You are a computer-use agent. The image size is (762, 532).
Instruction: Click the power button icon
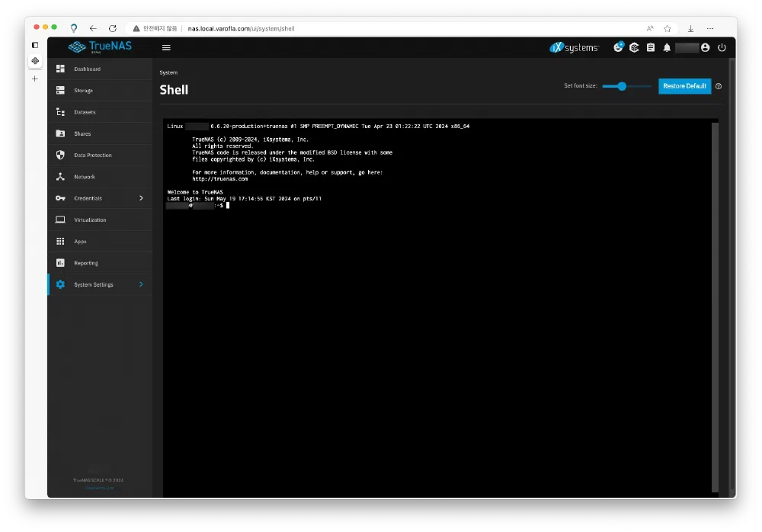[722, 47]
